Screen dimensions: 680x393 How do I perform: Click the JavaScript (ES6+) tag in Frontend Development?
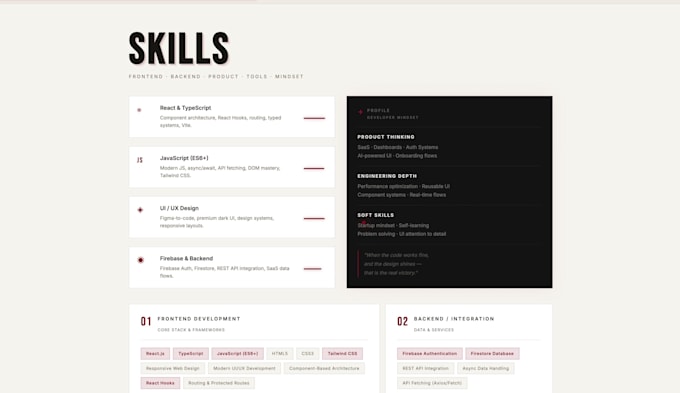click(238, 354)
